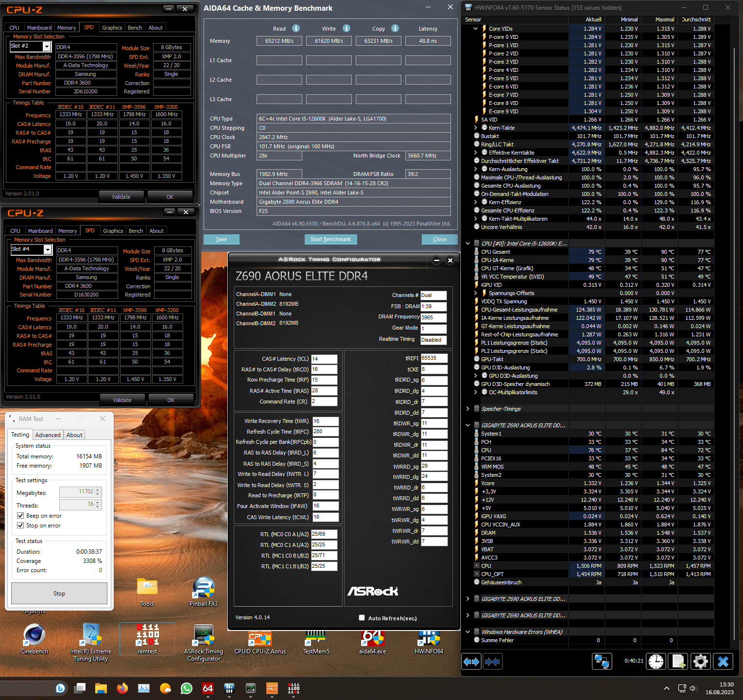Open Graphics tab in lower CPU-Z
The image size is (743, 700).
[113, 231]
